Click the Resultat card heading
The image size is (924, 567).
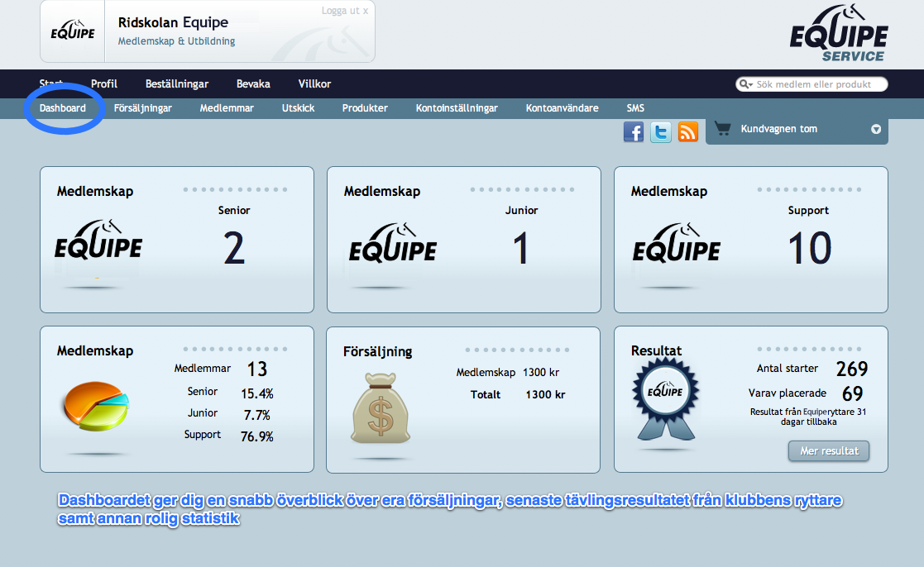pyautogui.click(x=657, y=350)
